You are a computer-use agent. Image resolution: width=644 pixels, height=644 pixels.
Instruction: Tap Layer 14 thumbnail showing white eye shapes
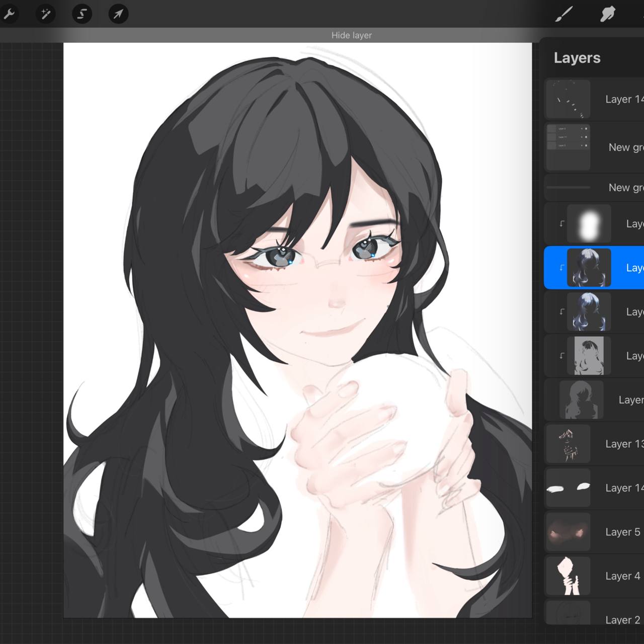tap(568, 488)
